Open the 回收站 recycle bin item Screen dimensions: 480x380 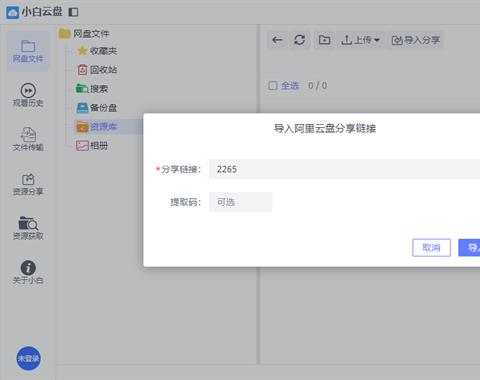pyautogui.click(x=97, y=70)
